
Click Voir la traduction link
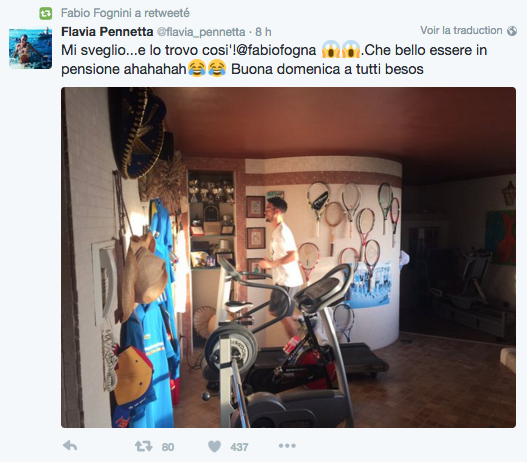[461, 31]
